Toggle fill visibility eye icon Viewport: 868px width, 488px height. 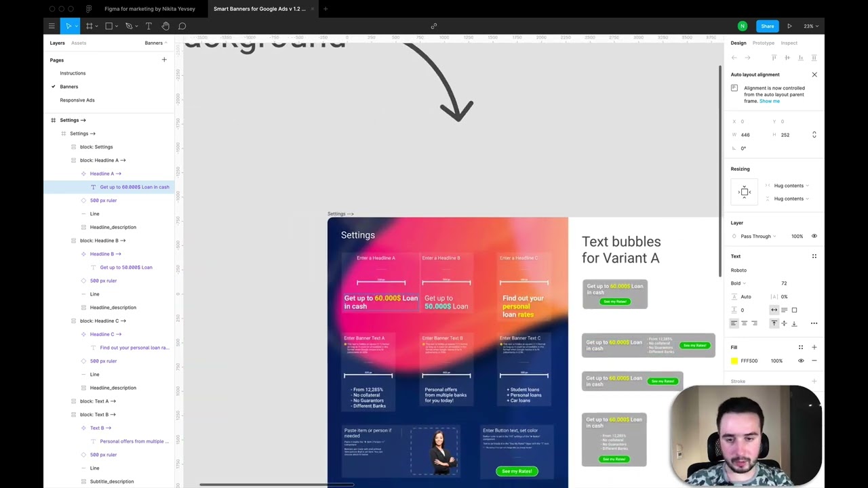[x=801, y=361]
